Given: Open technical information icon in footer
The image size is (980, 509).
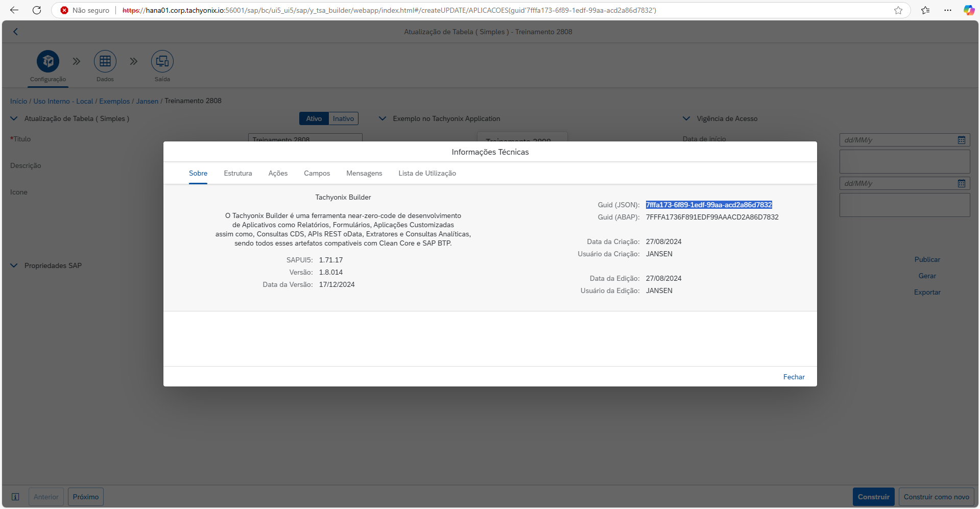Looking at the screenshot, I should click(15, 497).
